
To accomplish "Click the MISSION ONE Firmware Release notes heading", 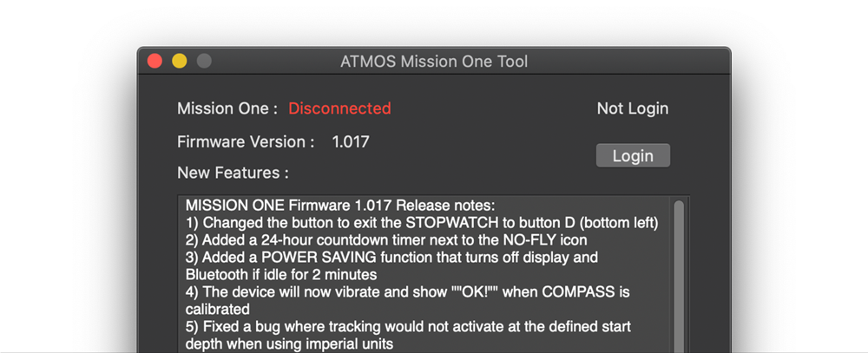I will (340, 206).
